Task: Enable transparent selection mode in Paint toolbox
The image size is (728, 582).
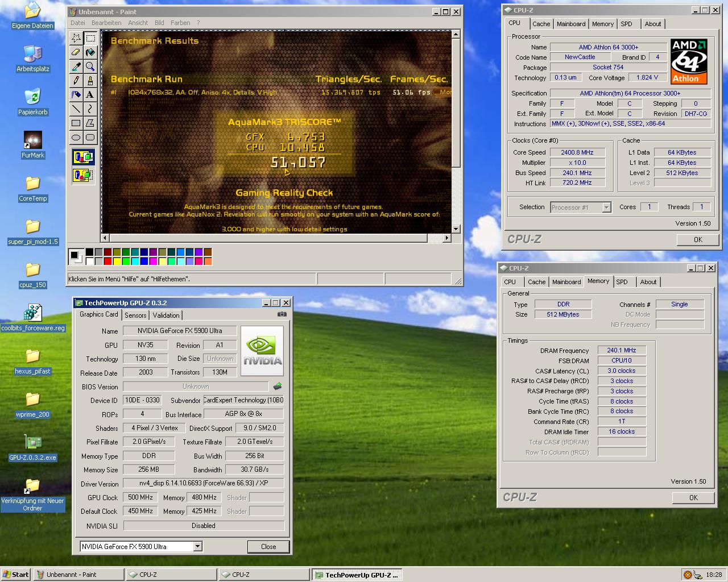Action: pos(83,175)
